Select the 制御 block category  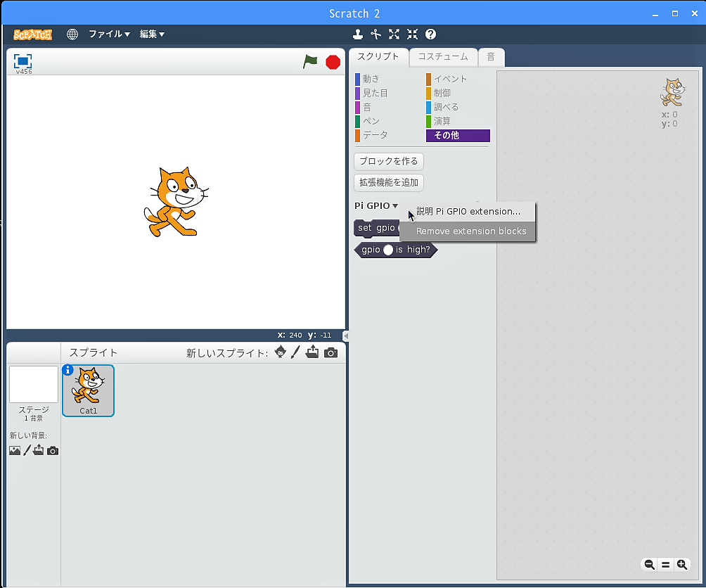tap(442, 94)
